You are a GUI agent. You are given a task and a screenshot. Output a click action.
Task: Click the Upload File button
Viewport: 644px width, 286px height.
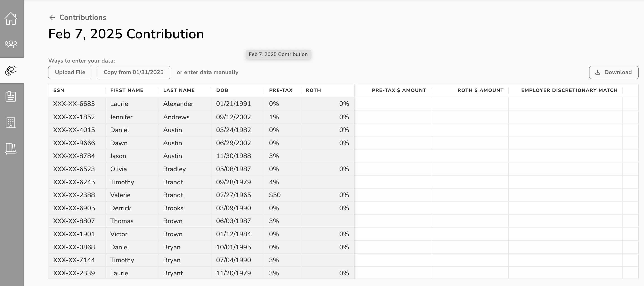click(x=70, y=72)
